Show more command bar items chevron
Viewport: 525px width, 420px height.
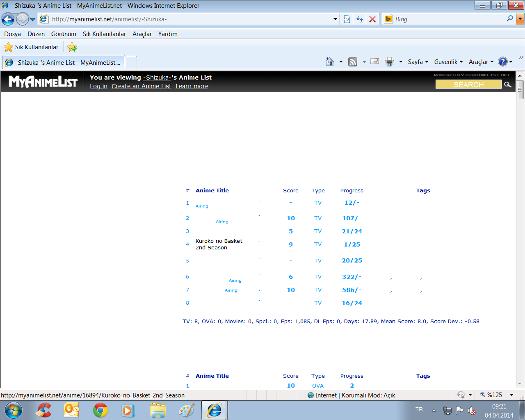[x=521, y=57]
